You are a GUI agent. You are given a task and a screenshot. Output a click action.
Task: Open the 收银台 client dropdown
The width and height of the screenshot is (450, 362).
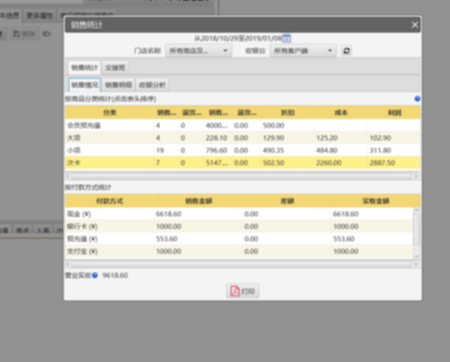coord(303,51)
